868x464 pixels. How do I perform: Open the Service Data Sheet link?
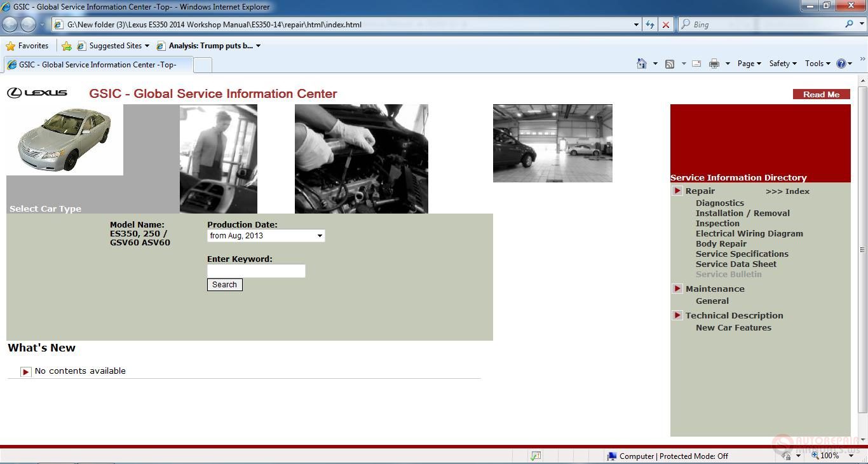(x=736, y=264)
